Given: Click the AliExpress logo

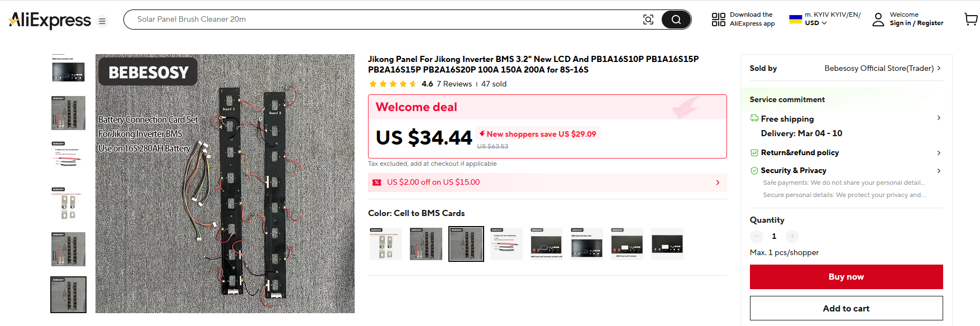Looking at the screenshot, I should [50, 21].
